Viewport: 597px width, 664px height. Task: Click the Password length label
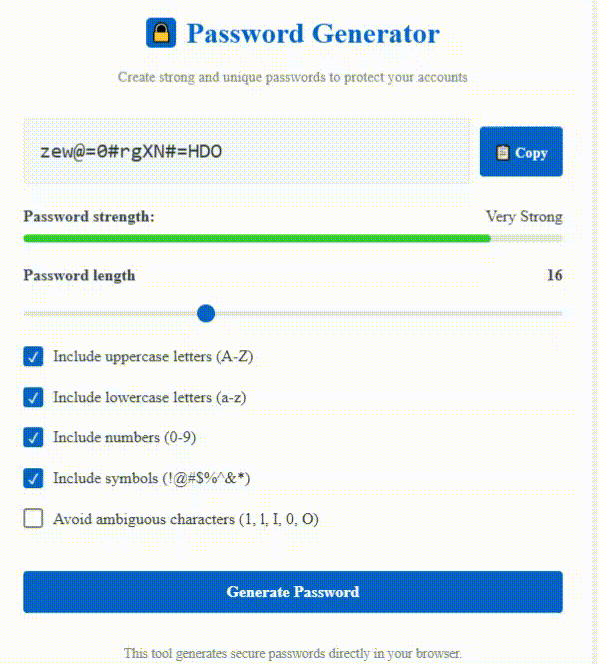click(x=79, y=276)
